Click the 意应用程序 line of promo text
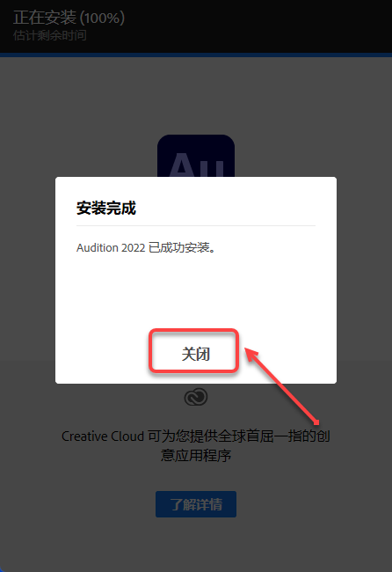The image size is (392, 572). pyautogui.click(x=196, y=455)
